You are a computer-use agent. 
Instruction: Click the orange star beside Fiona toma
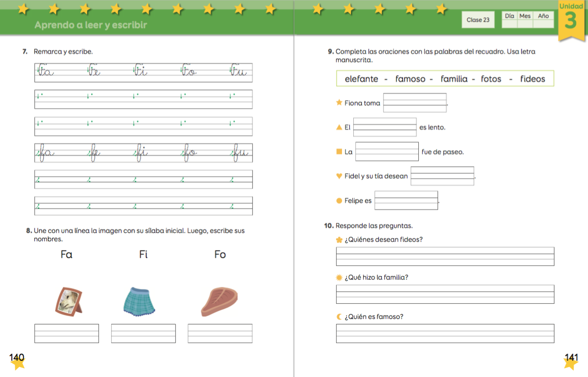coord(339,103)
